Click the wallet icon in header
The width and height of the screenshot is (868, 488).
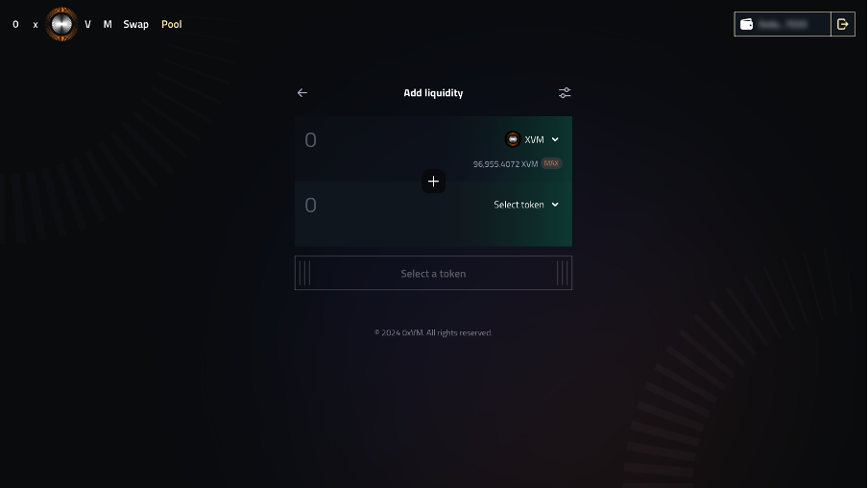tap(746, 24)
